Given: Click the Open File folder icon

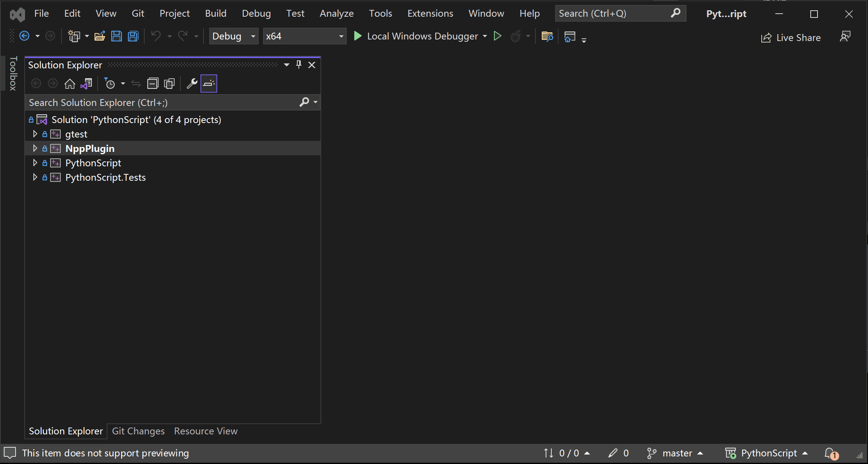Looking at the screenshot, I should click(100, 36).
